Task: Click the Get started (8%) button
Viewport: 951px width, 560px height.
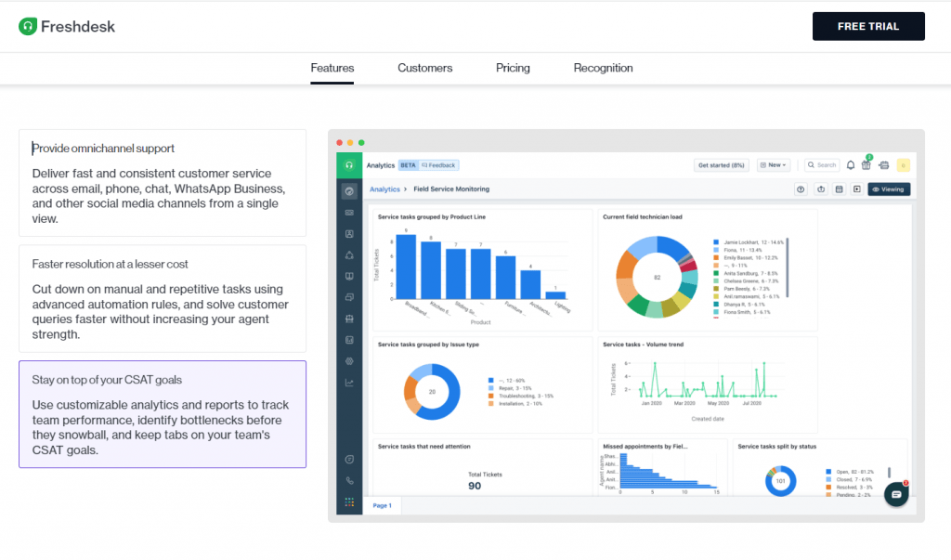Action: coord(721,165)
